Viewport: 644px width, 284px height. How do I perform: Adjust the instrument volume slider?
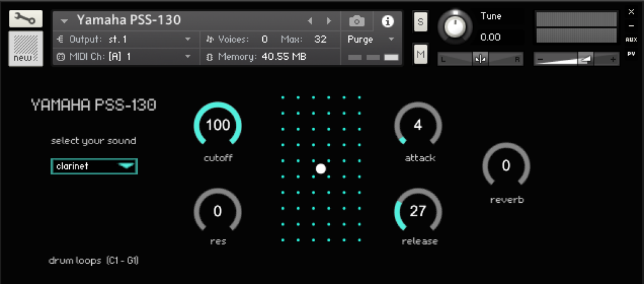tap(576, 59)
